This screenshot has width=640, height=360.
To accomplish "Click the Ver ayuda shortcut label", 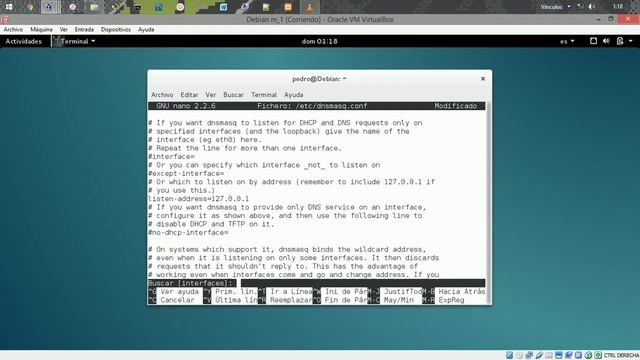I will point(180,291).
